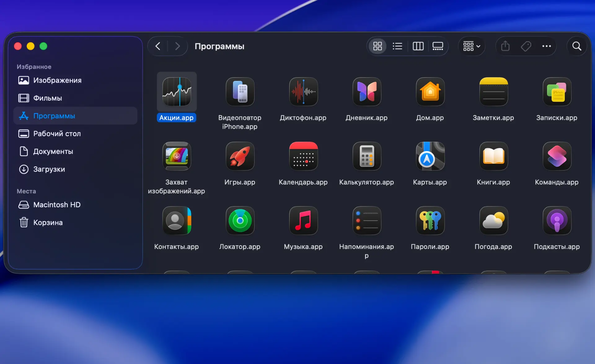Open Рабочий стол in the sidebar
The width and height of the screenshot is (595, 364).
75,134
